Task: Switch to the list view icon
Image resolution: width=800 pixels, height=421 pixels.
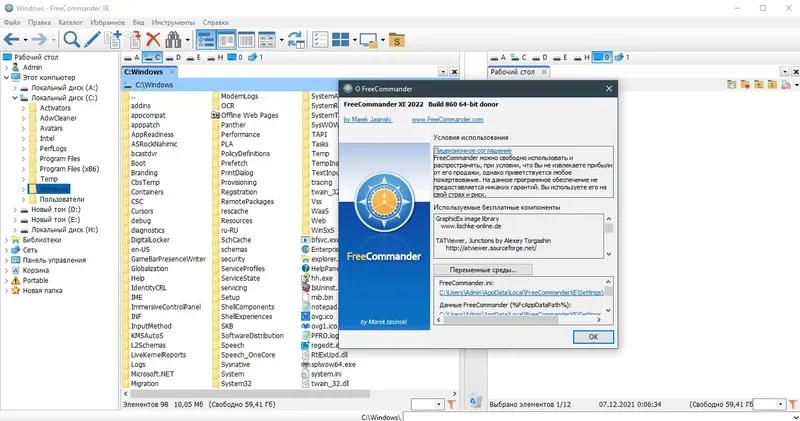Action: 226,39
